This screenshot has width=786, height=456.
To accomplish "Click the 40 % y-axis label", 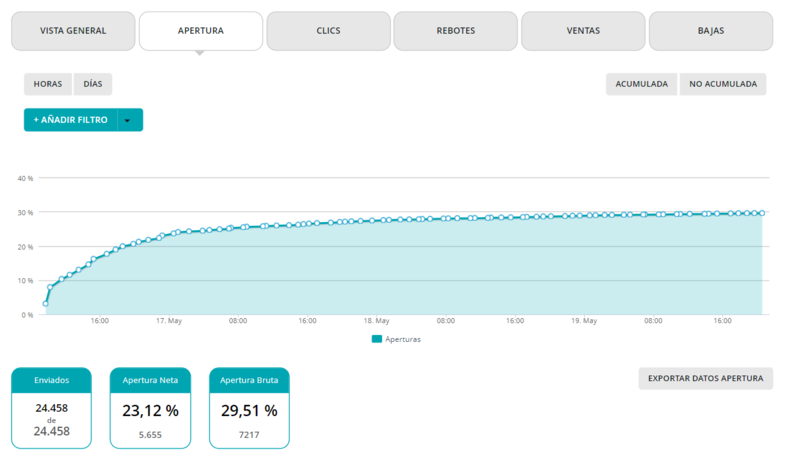I will click(x=25, y=178).
